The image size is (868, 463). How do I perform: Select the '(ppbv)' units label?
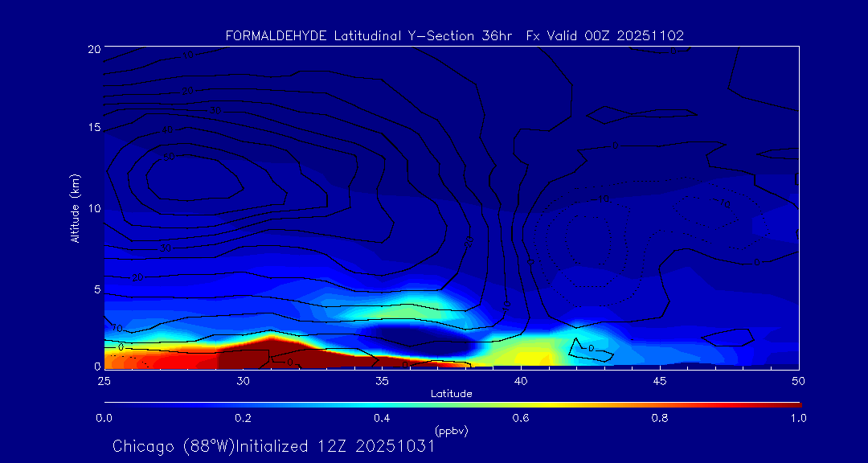pos(451,431)
